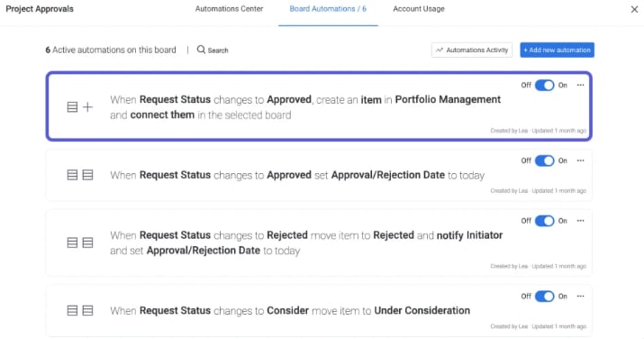
Task: Open three-dot menu of Portfolio Management automation
Action: coord(580,85)
